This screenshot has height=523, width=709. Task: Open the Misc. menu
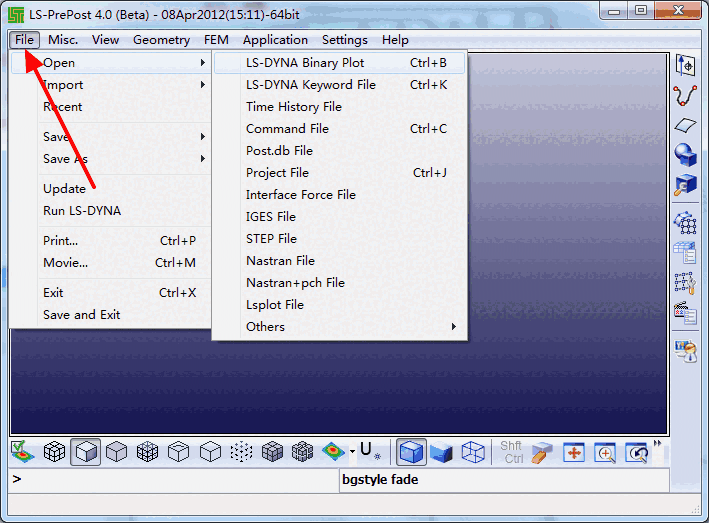click(63, 40)
